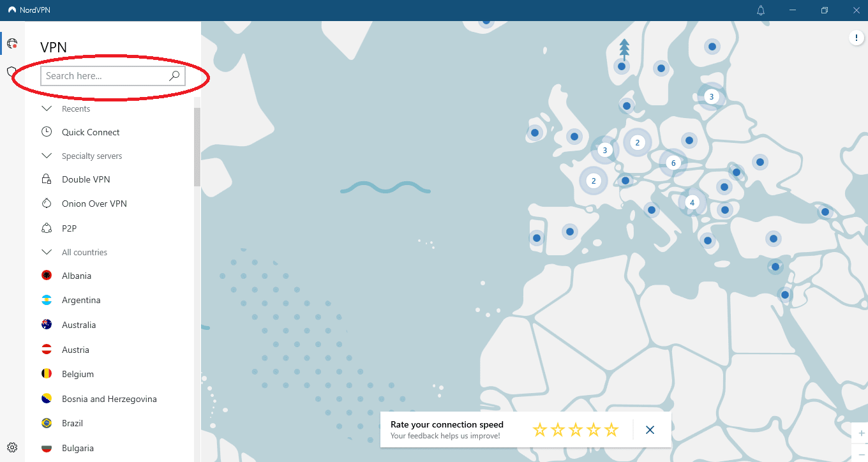Open the shield Threat Protection sidebar icon
Image resolution: width=868 pixels, height=462 pixels.
pyautogui.click(x=11, y=71)
